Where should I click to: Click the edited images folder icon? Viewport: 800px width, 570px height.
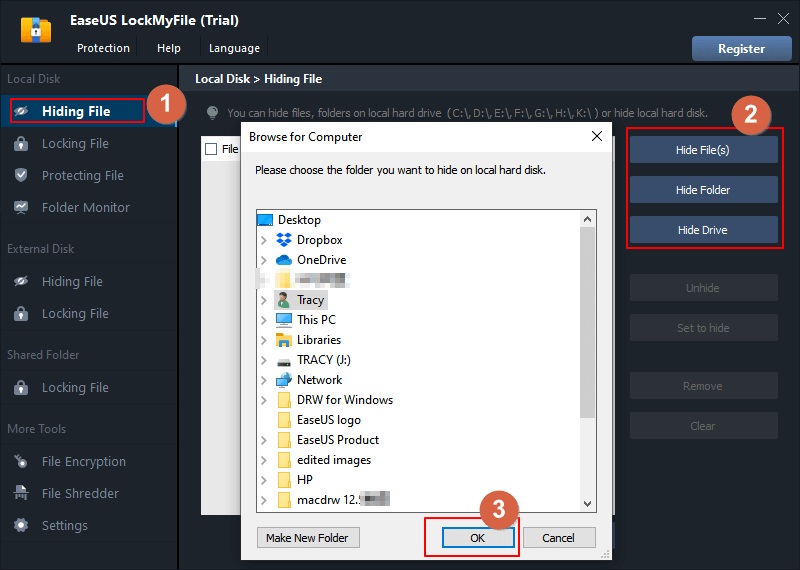[x=285, y=460]
